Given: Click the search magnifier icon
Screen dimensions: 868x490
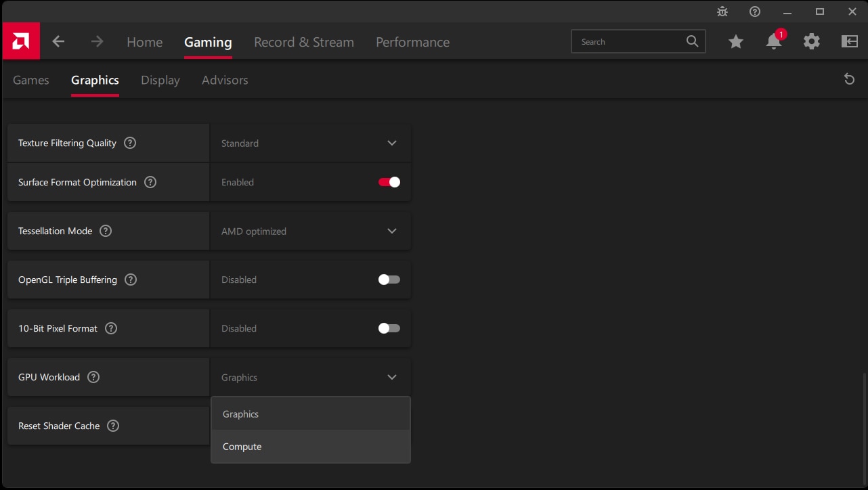Looking at the screenshot, I should tap(692, 41).
